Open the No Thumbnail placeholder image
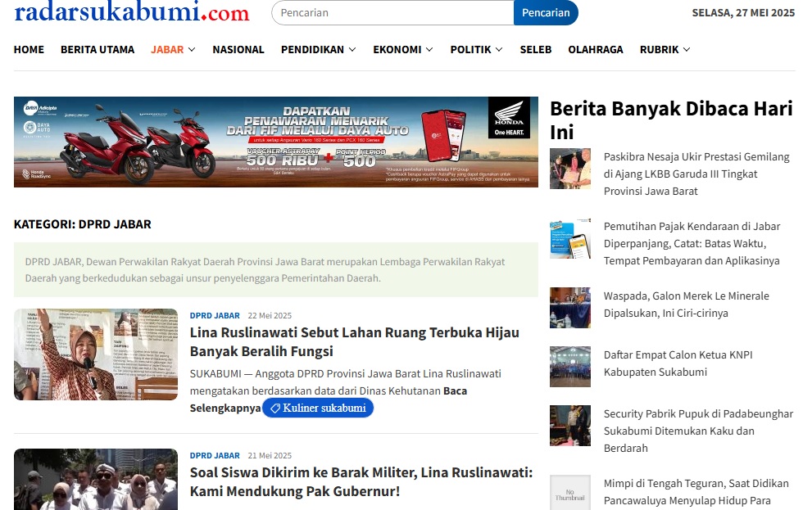This screenshot has height=510, width=812. [x=570, y=493]
